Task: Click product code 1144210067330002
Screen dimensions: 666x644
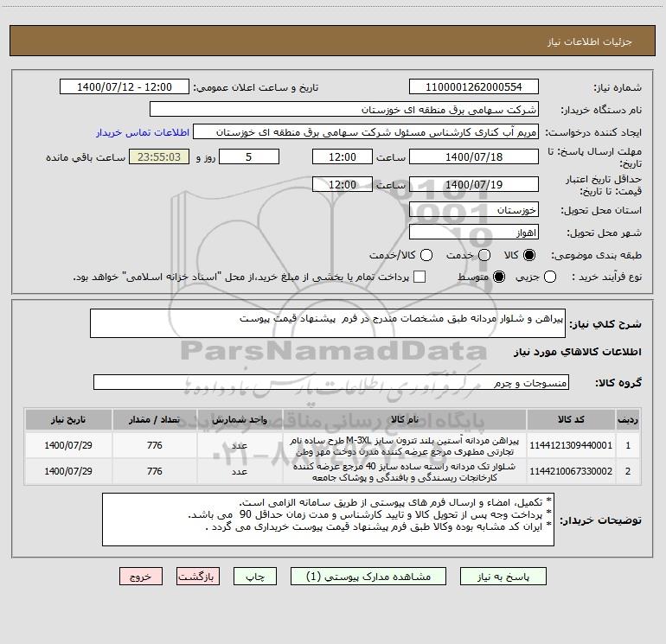Action: pyautogui.click(x=571, y=471)
